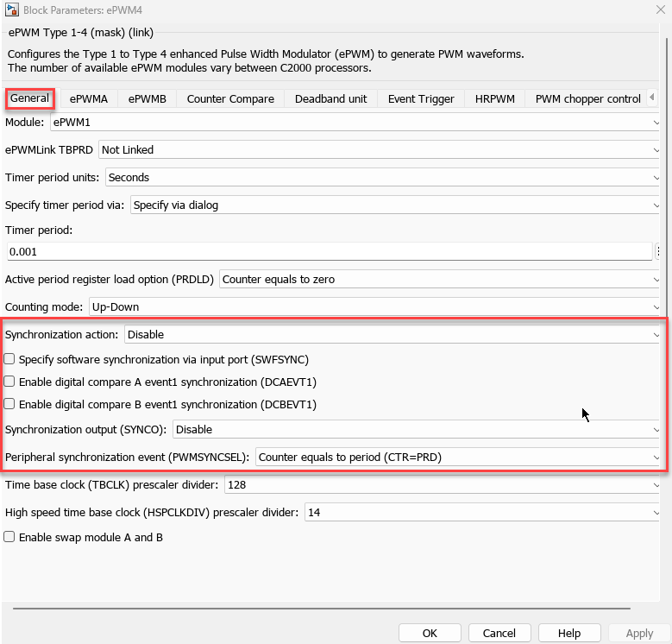Open Peripheral synchronization event (PWMSYNCSEL) dropdown
This screenshot has height=644, width=672.
(x=457, y=458)
